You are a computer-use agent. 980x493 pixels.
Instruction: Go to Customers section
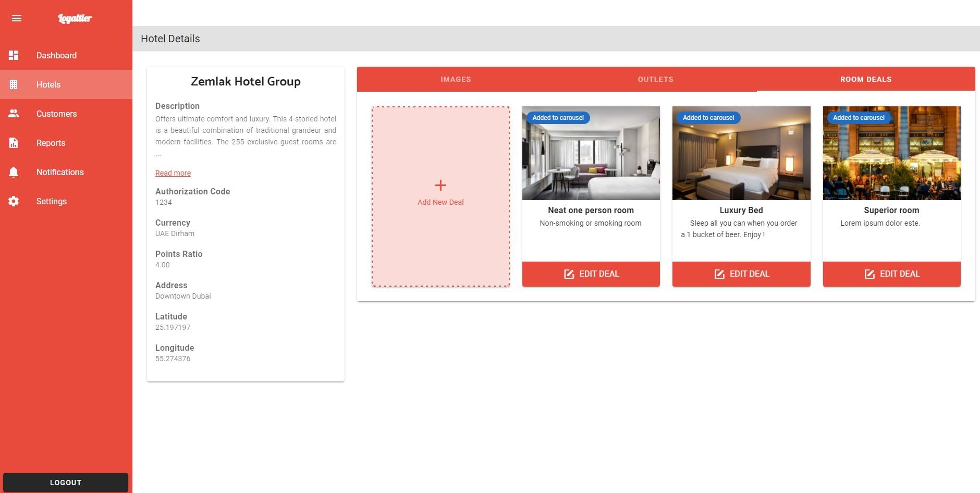point(66,114)
